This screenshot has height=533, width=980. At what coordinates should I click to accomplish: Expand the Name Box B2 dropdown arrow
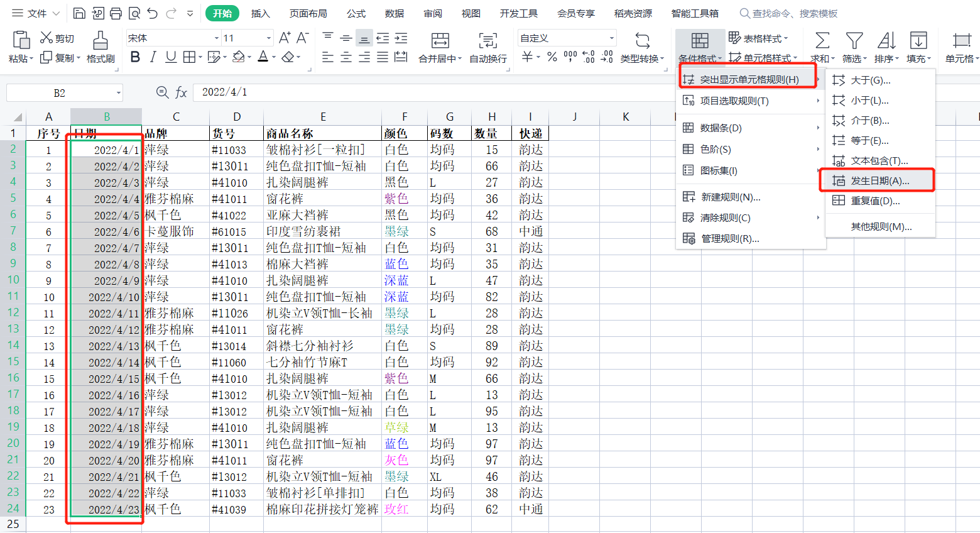pos(117,93)
